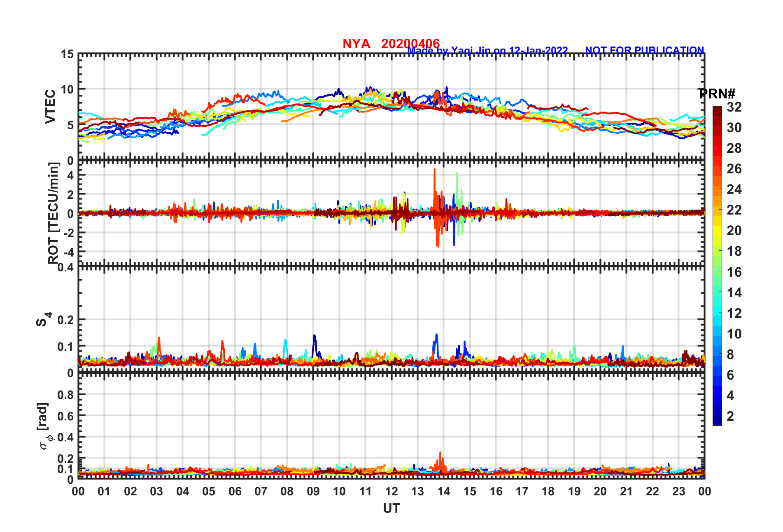Click the sigma-phi axis tick 0.2
The height and width of the screenshot is (532, 783).
66,458
